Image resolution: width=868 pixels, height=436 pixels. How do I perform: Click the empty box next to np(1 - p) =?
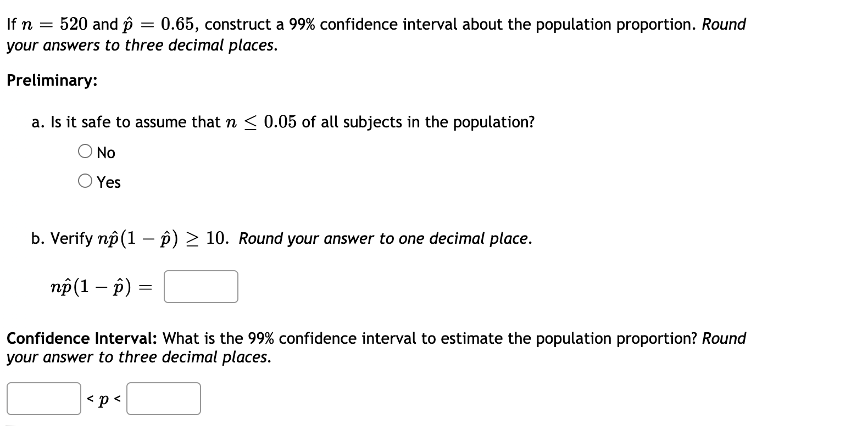[x=200, y=286]
